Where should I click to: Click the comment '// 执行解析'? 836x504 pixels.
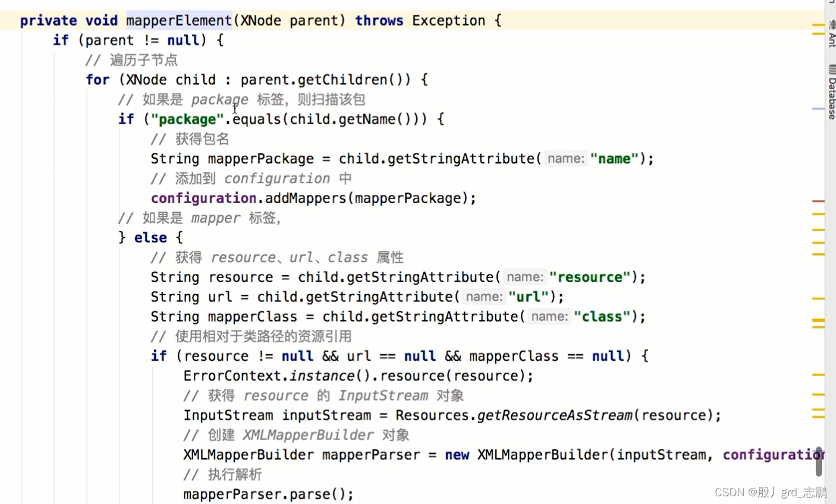pos(222,474)
